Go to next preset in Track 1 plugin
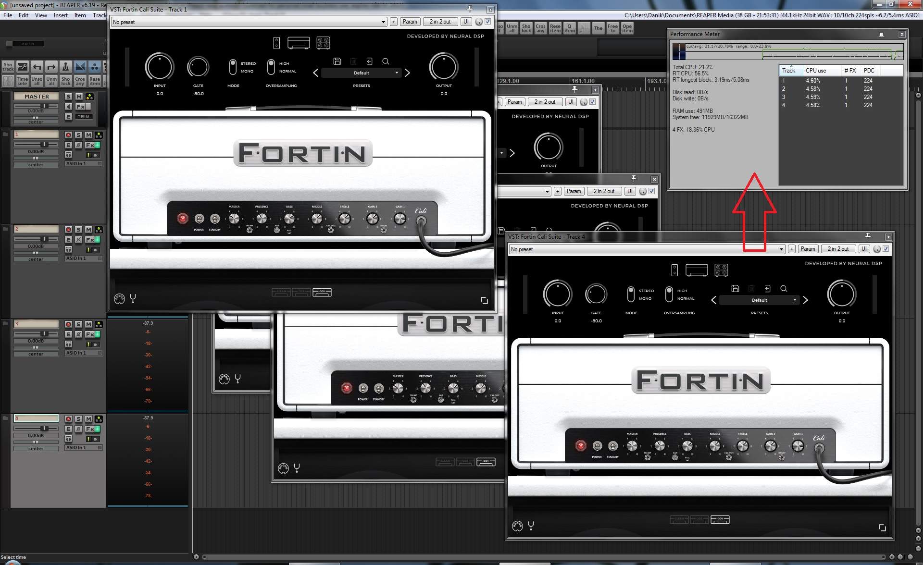The width and height of the screenshot is (924, 565). [407, 73]
